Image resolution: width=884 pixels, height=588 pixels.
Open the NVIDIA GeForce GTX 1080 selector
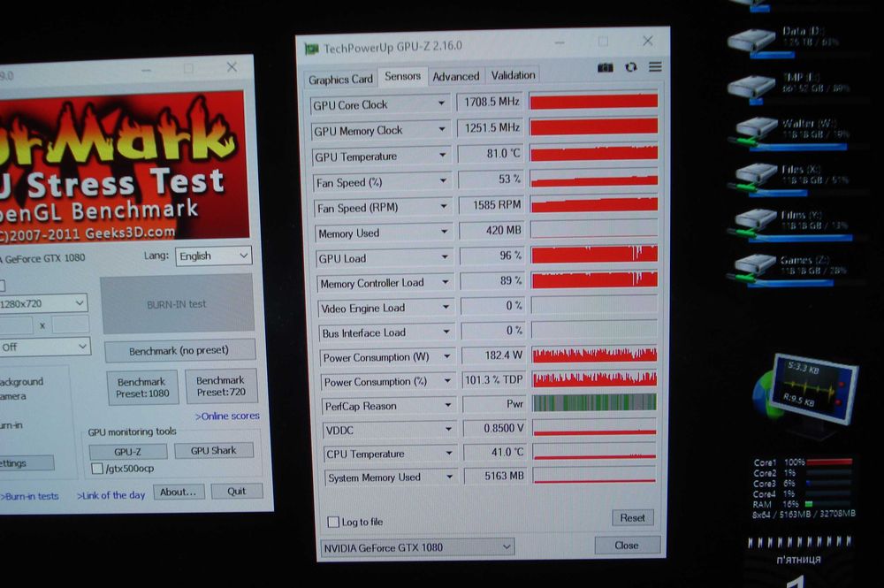pos(416,547)
